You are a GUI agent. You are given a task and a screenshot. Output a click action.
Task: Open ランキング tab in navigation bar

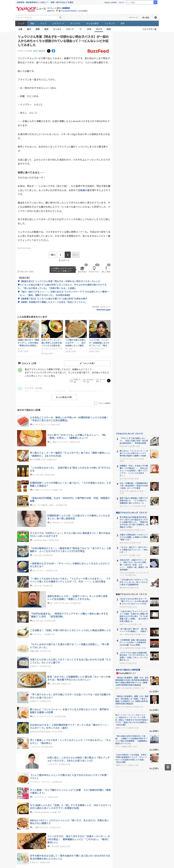(x=109, y=24)
